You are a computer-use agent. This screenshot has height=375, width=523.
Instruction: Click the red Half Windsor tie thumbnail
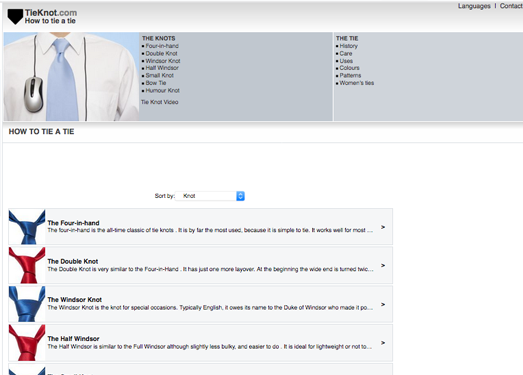(x=27, y=343)
